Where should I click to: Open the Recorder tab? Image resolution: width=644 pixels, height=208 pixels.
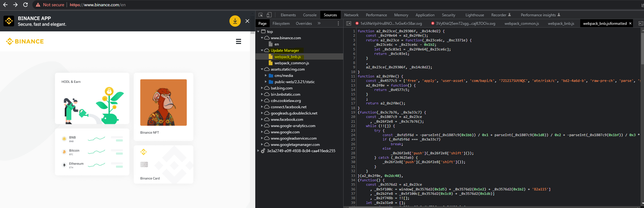tap(501, 15)
